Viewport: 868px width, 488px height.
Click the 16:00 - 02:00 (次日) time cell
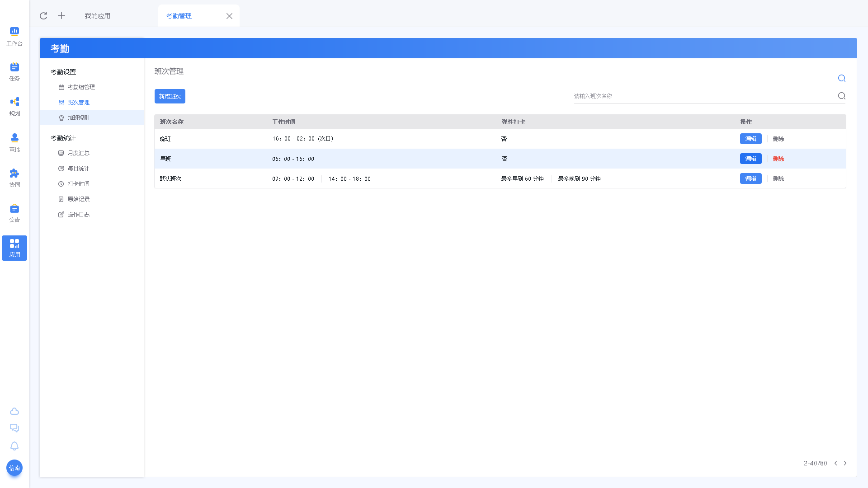303,139
